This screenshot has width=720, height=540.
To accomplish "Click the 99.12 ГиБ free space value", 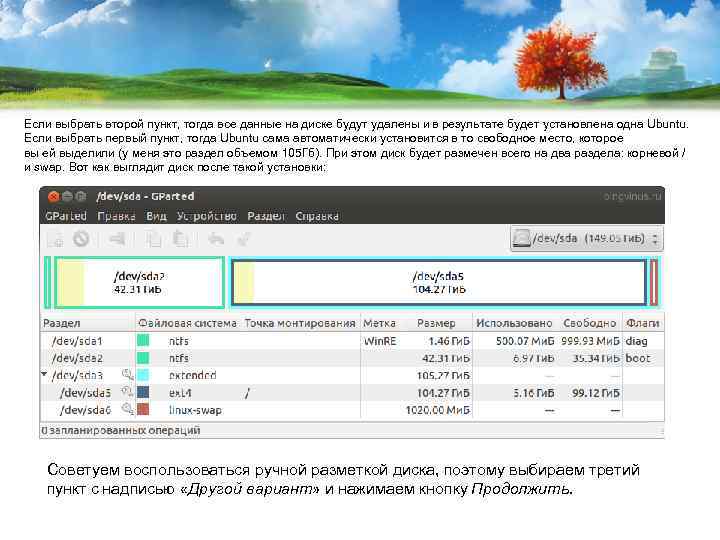I will point(596,393).
